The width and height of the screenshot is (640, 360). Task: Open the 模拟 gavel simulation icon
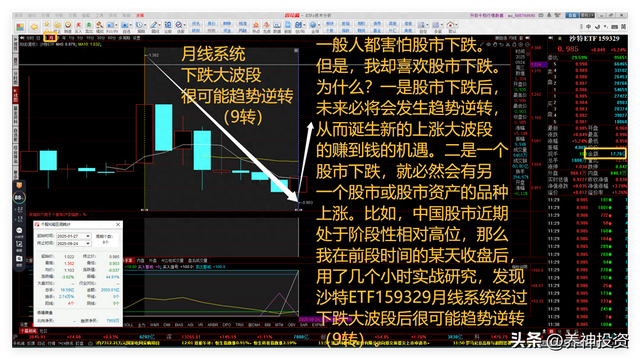click(x=100, y=27)
